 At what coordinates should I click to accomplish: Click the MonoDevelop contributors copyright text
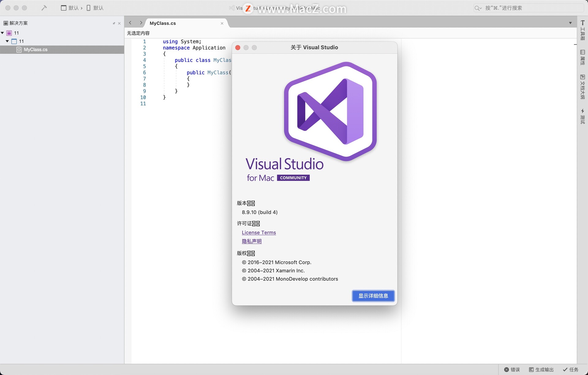tap(290, 279)
